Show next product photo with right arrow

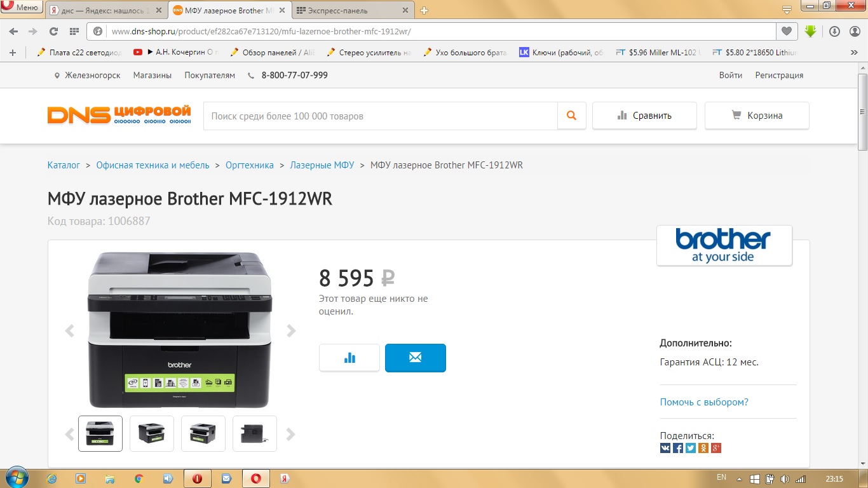pyautogui.click(x=291, y=330)
